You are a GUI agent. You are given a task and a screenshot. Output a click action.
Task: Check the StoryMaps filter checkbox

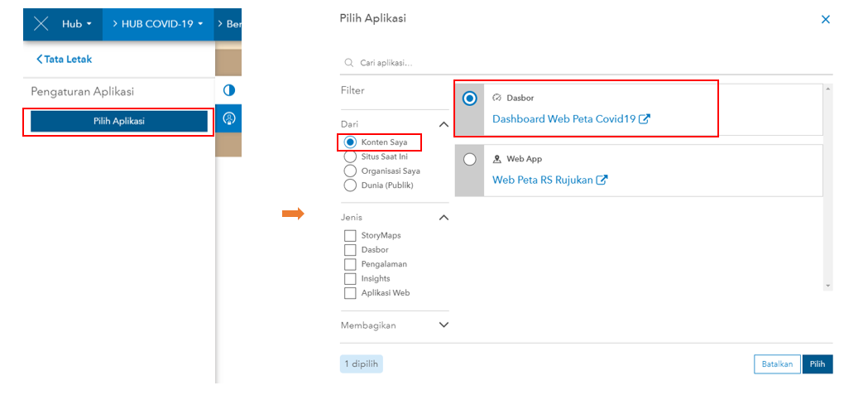[350, 236]
